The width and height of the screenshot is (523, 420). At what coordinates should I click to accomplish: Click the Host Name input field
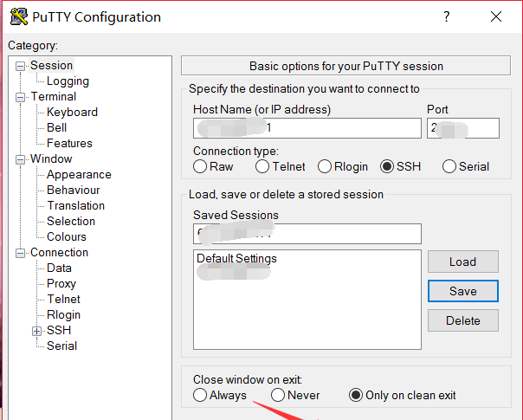point(307,128)
